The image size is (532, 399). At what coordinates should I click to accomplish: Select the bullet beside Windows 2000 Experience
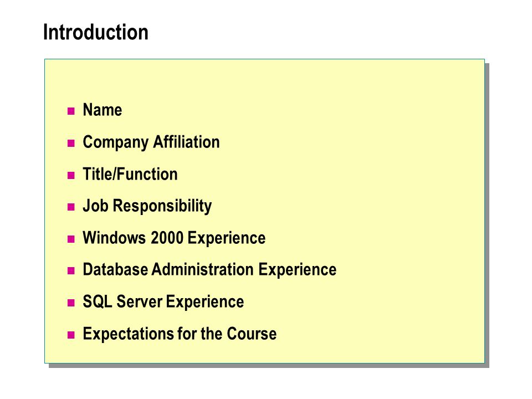pos(71,239)
